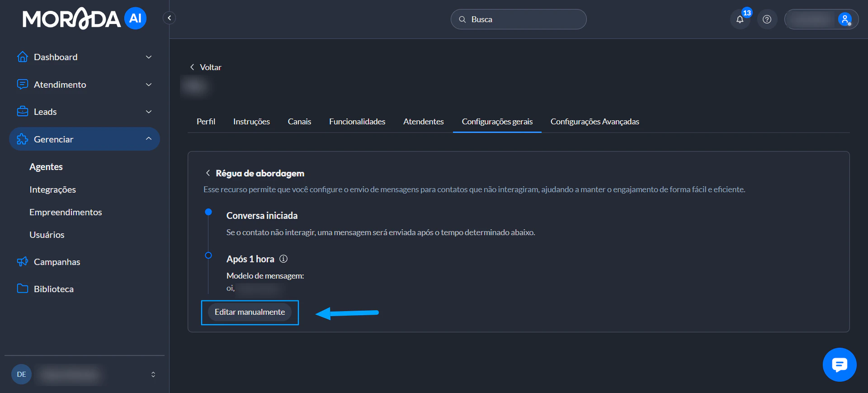This screenshot has width=868, height=393.
Task: Open the Morada AI logo home
Action: click(85, 19)
